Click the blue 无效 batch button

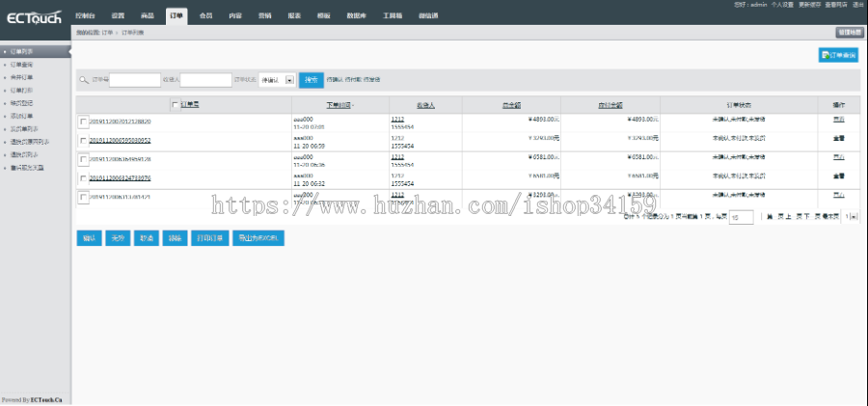coord(118,238)
